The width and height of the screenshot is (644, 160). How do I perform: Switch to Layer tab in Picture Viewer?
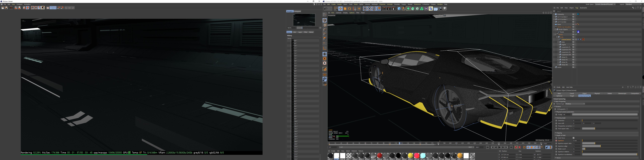click(x=300, y=32)
